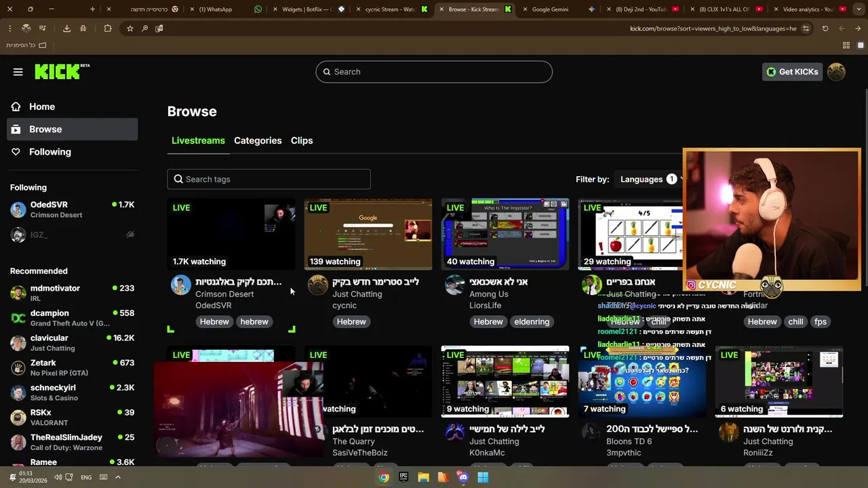Click the lowercase hebrew tag on OdedSVR stream
This screenshot has height=488, width=868.
coord(254,322)
